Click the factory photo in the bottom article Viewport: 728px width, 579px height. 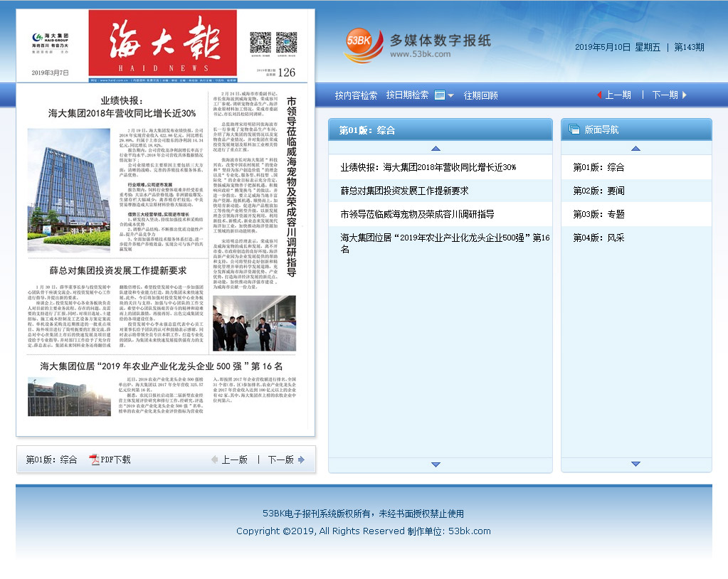pos(69,397)
